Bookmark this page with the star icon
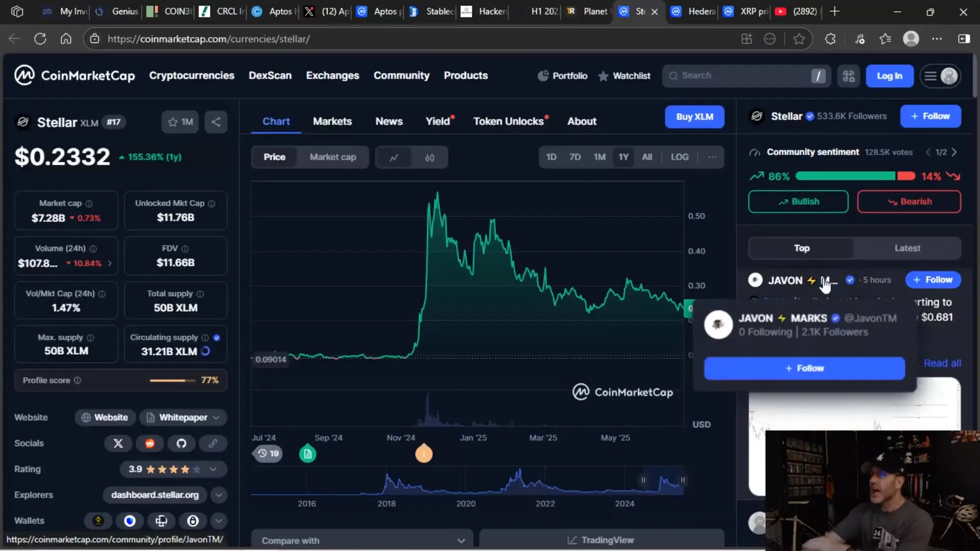The width and height of the screenshot is (980, 551). (799, 39)
